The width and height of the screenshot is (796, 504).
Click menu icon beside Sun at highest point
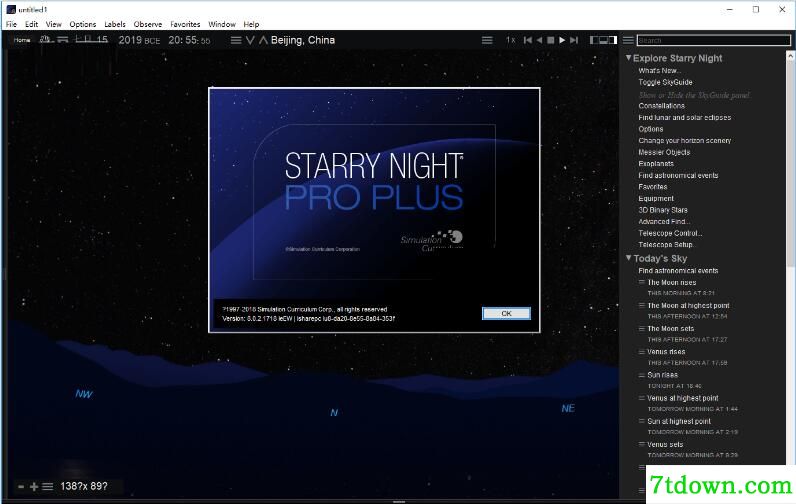tap(642, 421)
